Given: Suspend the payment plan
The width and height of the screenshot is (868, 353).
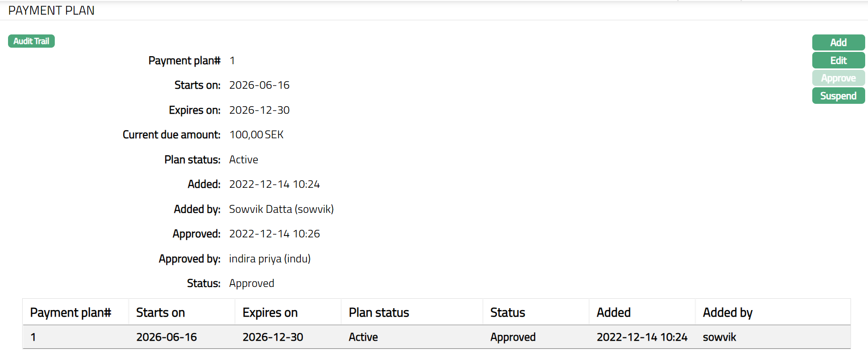Looking at the screenshot, I should [838, 96].
